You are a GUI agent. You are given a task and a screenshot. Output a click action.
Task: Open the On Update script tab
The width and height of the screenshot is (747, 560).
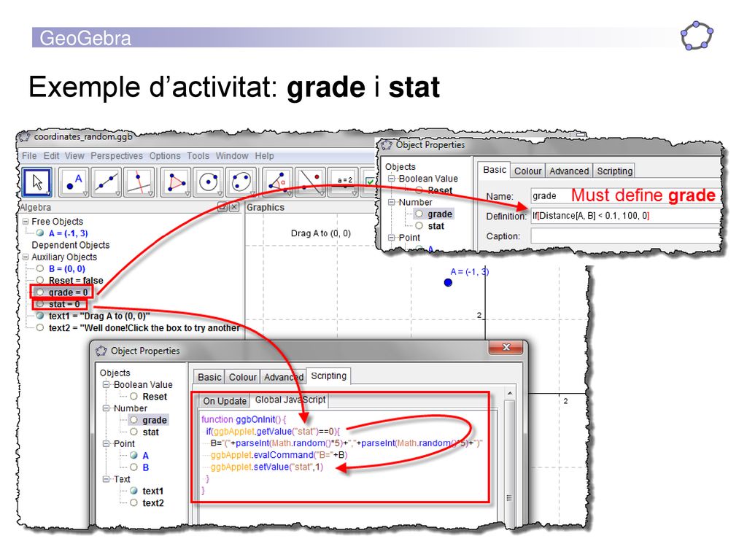click(x=225, y=401)
